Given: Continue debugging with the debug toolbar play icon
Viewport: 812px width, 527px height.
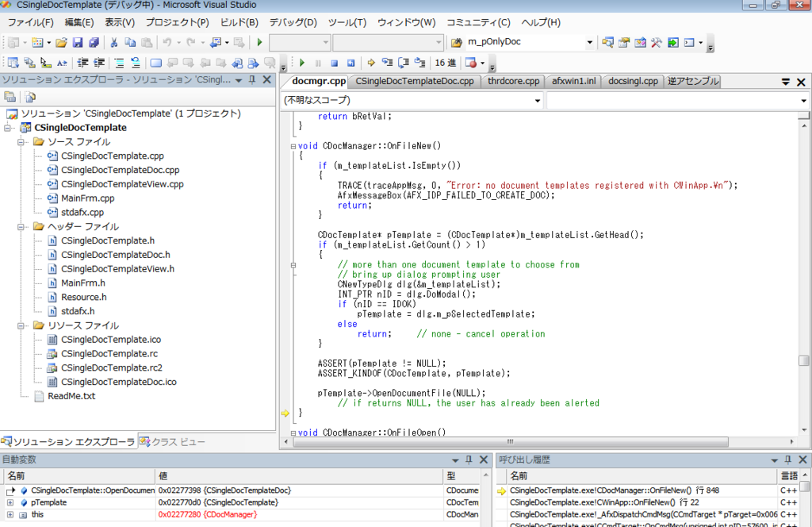Looking at the screenshot, I should pyautogui.click(x=302, y=63).
